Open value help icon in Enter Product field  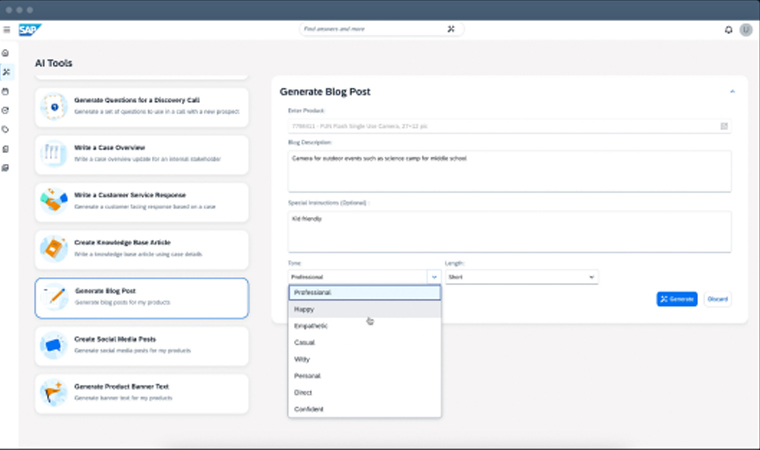(x=724, y=126)
